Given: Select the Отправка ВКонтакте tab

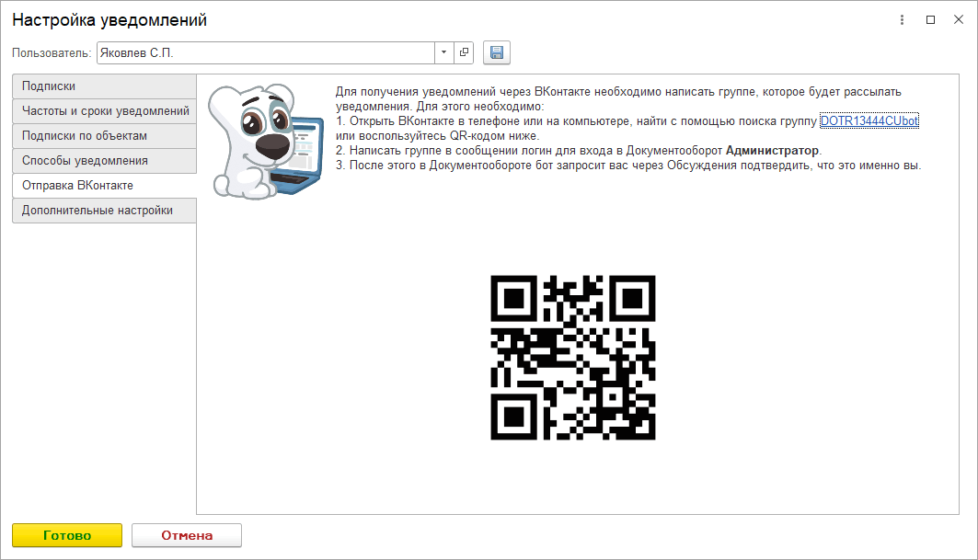Looking at the screenshot, I should [x=104, y=186].
